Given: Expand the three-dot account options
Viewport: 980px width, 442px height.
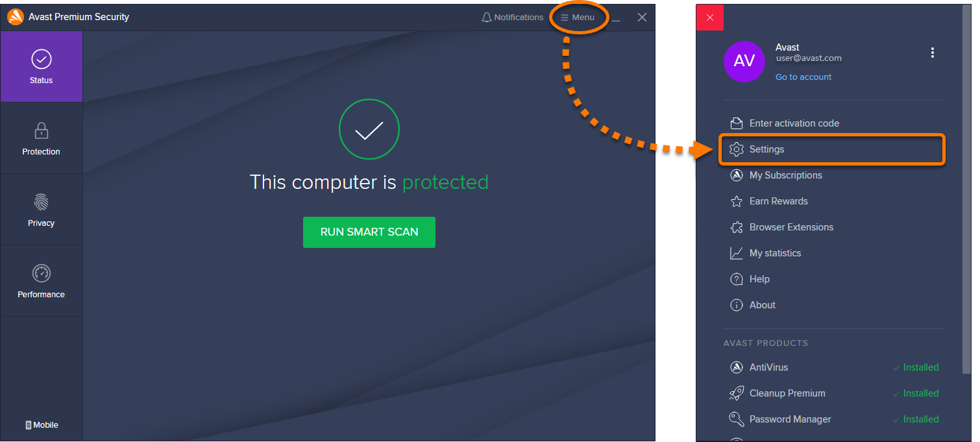Looking at the screenshot, I should pos(933,53).
